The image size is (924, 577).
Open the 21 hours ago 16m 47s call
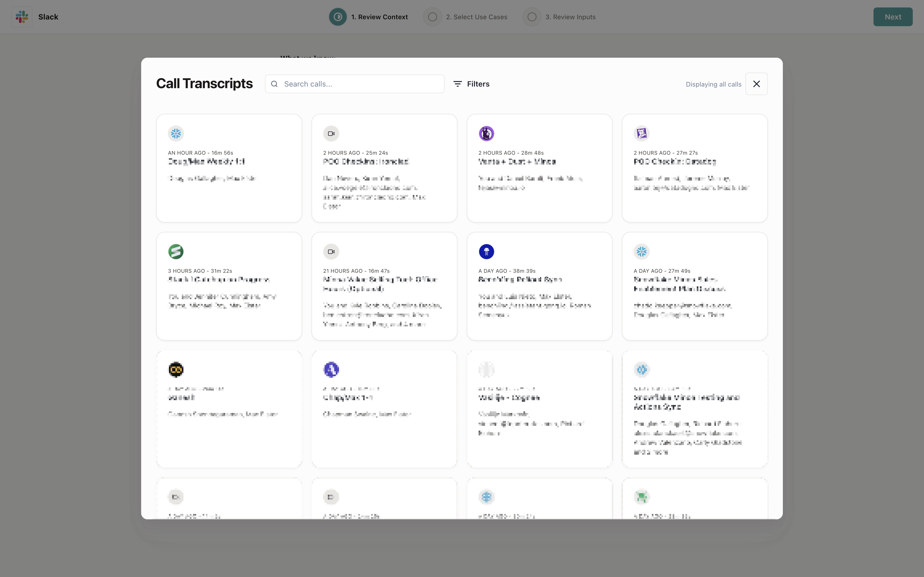point(384,286)
